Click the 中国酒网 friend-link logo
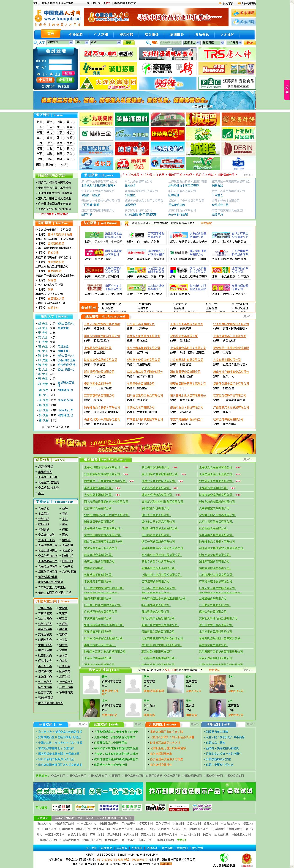The width and height of the screenshot is (294, 868). point(62,808)
